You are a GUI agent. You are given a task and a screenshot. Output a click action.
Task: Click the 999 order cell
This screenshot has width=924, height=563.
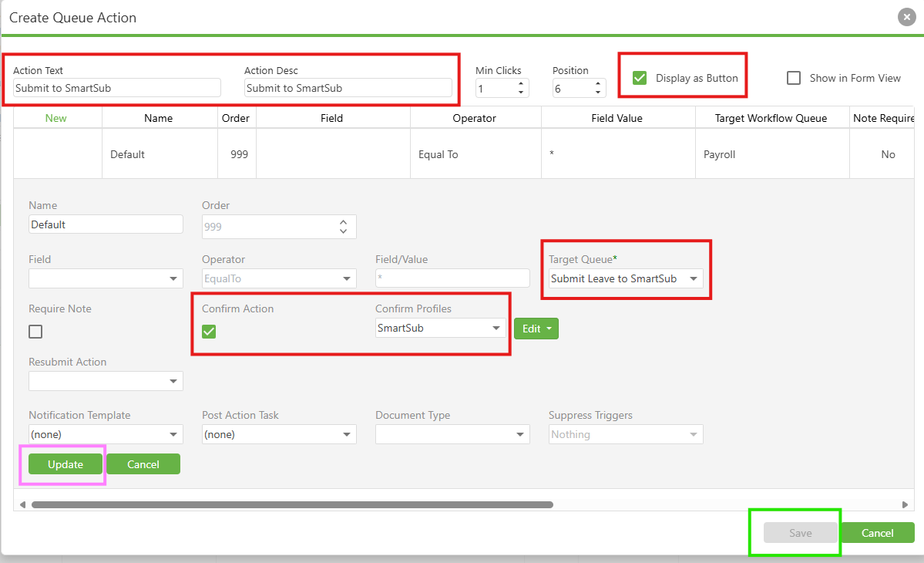[237, 154]
